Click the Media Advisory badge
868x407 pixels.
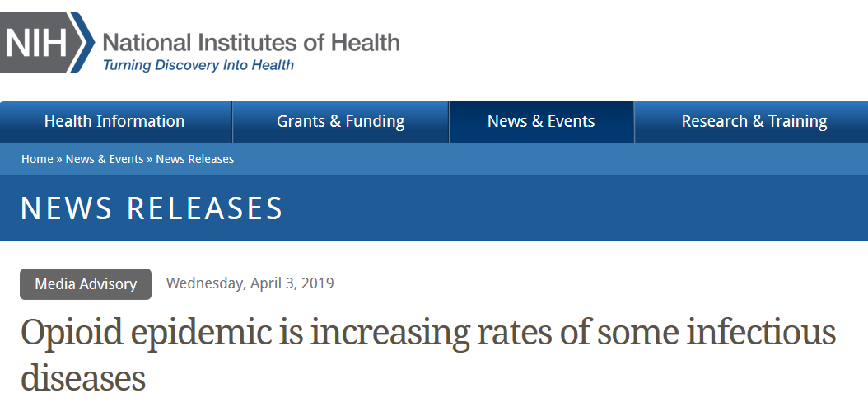pos(86,284)
